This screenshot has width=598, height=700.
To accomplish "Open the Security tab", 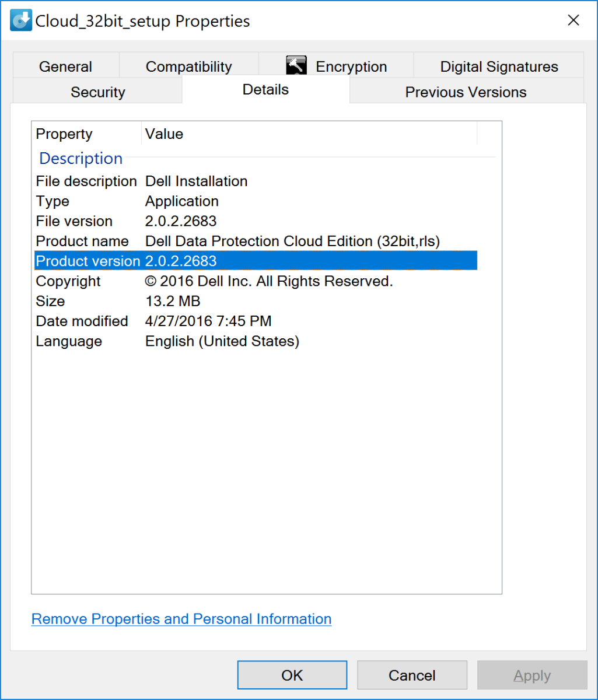I will (97, 92).
